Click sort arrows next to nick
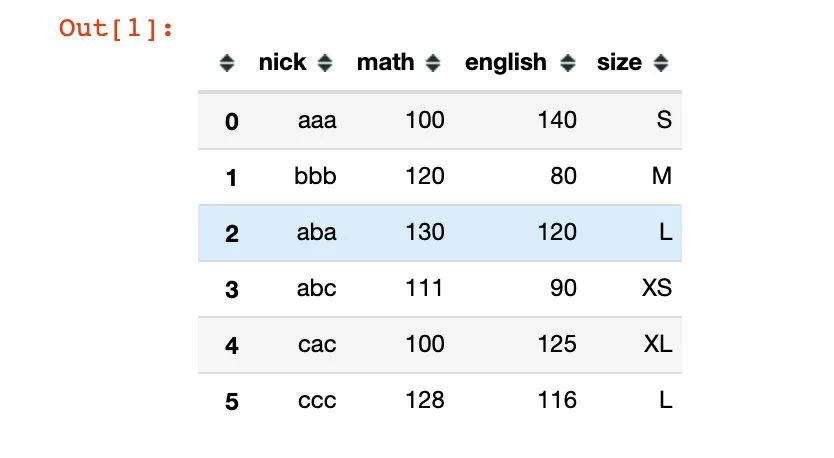 click(x=325, y=63)
